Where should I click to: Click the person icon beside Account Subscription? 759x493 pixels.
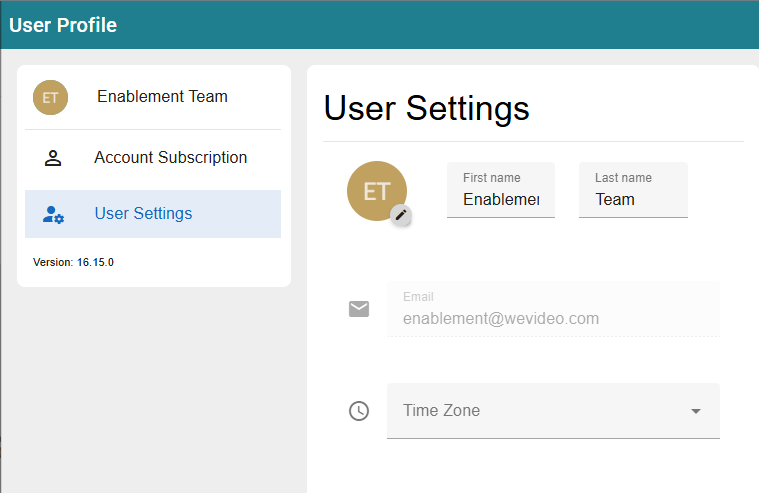coord(53,158)
